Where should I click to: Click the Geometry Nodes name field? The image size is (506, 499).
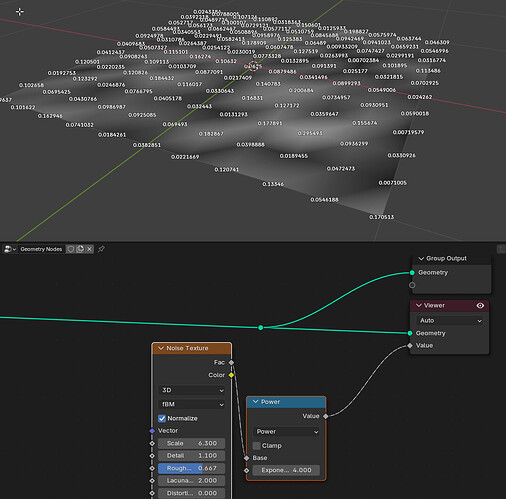tap(41, 249)
